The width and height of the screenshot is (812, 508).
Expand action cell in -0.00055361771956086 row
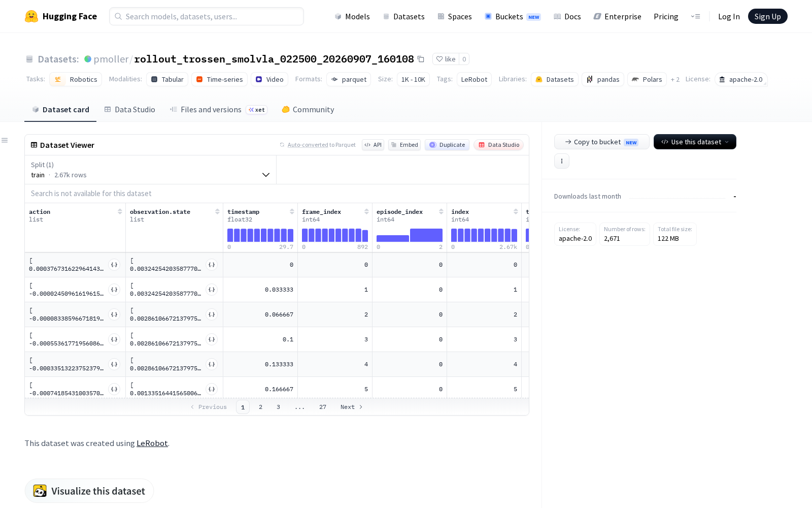pyautogui.click(x=114, y=339)
